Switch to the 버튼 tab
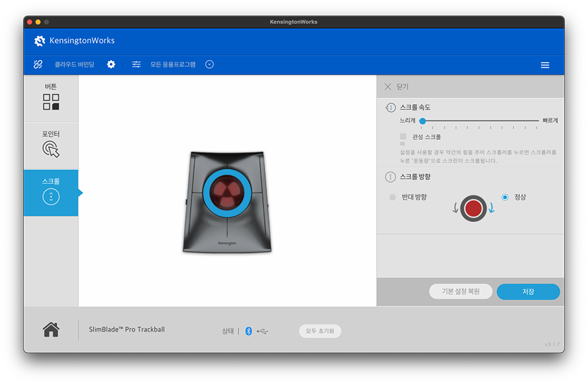The width and height of the screenshot is (588, 384). [x=51, y=97]
